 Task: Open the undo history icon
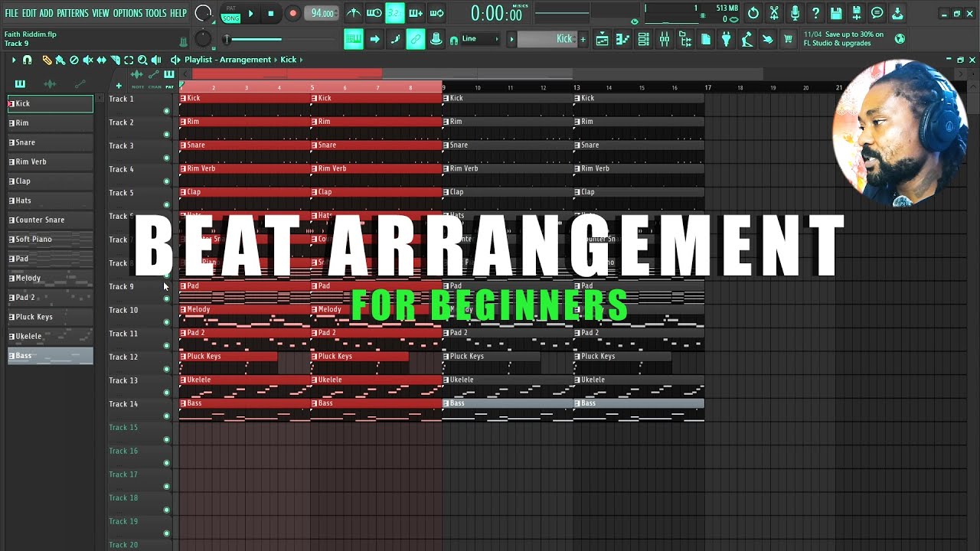tap(753, 13)
